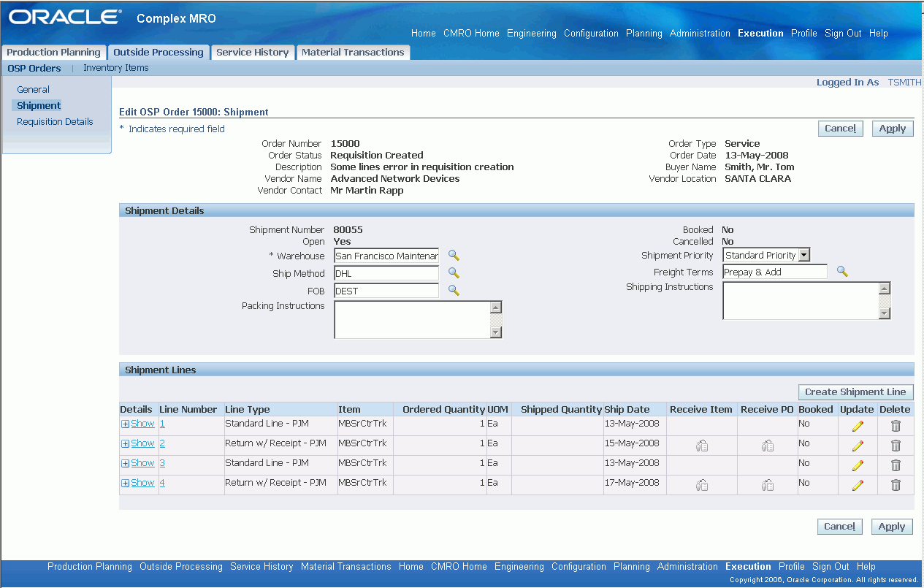Select General in side navigation
The width and height of the screenshot is (924, 588).
click(x=33, y=90)
